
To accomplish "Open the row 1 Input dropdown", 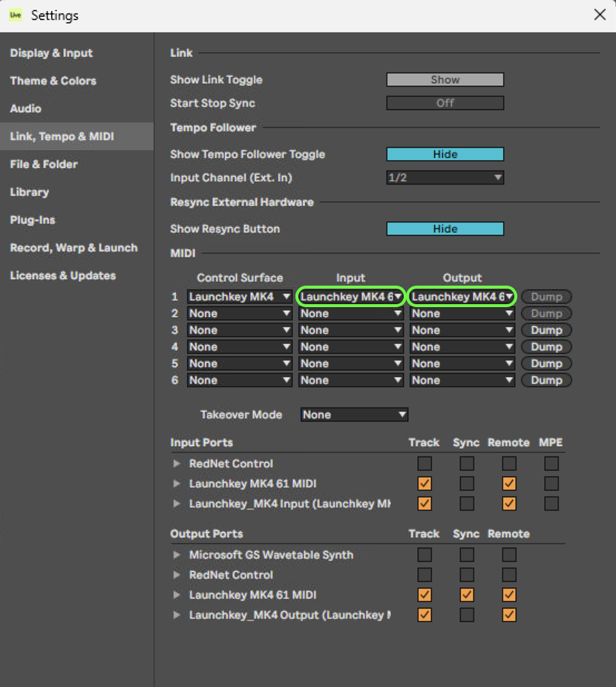I will click(351, 297).
